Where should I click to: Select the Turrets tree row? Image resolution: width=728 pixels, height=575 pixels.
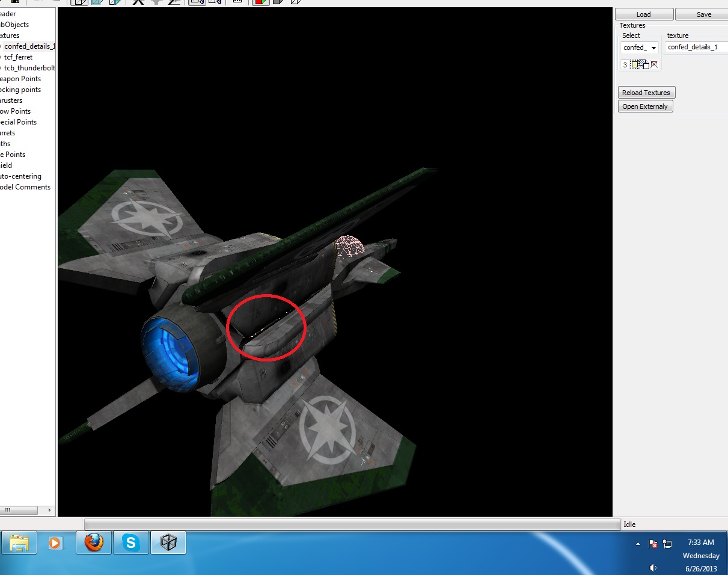click(x=8, y=133)
